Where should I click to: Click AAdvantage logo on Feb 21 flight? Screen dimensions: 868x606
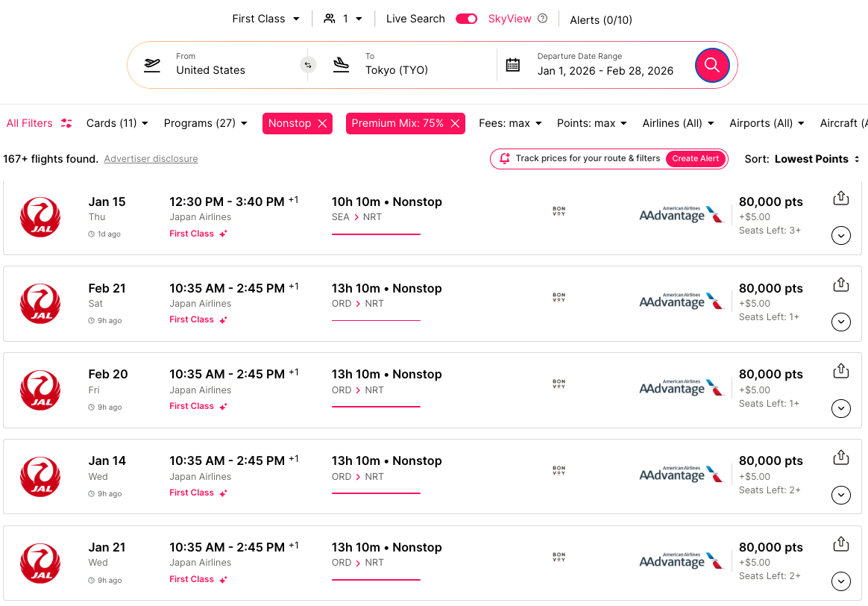point(682,300)
